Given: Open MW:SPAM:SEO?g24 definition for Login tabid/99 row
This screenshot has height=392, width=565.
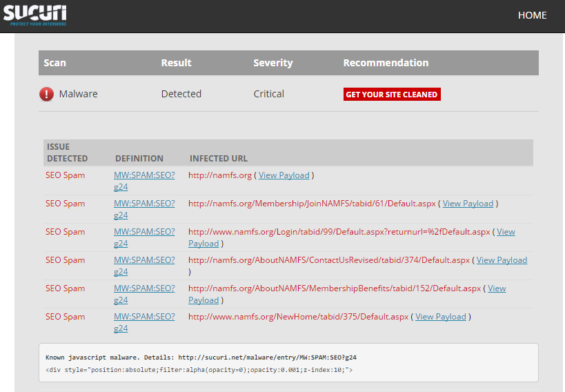Looking at the screenshot, I should click(x=144, y=237).
